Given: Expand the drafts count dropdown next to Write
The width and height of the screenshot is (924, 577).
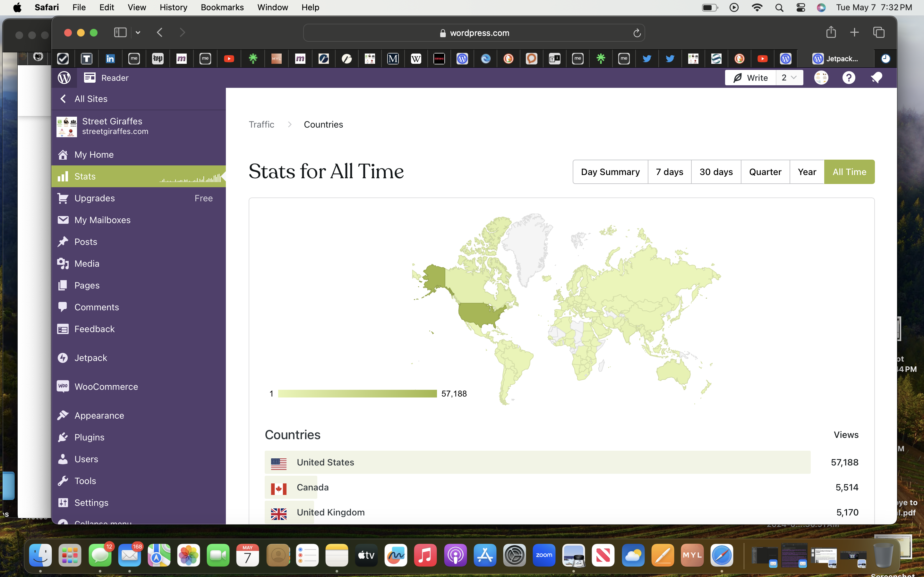Looking at the screenshot, I should coord(789,78).
